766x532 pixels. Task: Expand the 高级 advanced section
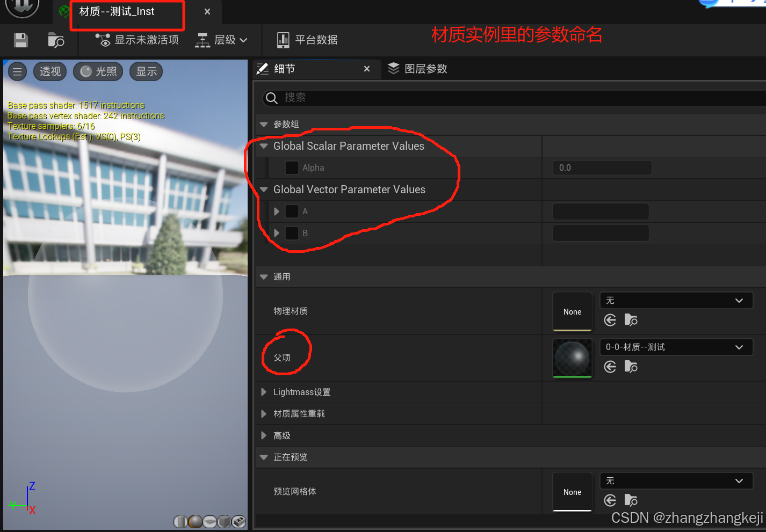[x=264, y=436]
